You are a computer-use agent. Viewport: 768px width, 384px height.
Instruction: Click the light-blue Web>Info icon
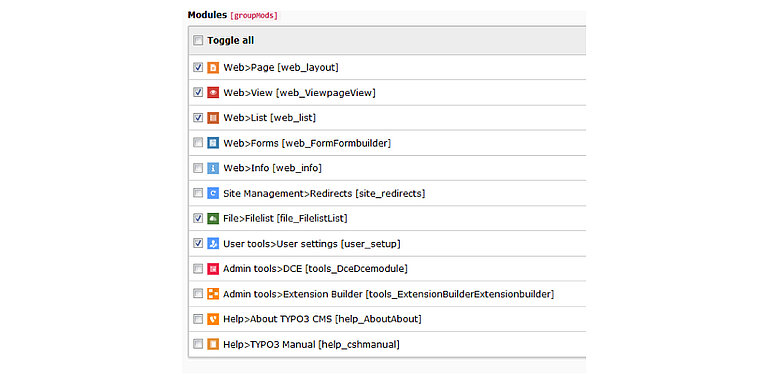[213, 168]
